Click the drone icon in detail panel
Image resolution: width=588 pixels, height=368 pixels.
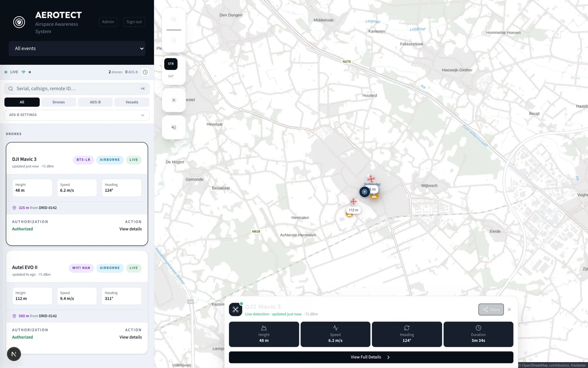pyautogui.click(x=236, y=309)
